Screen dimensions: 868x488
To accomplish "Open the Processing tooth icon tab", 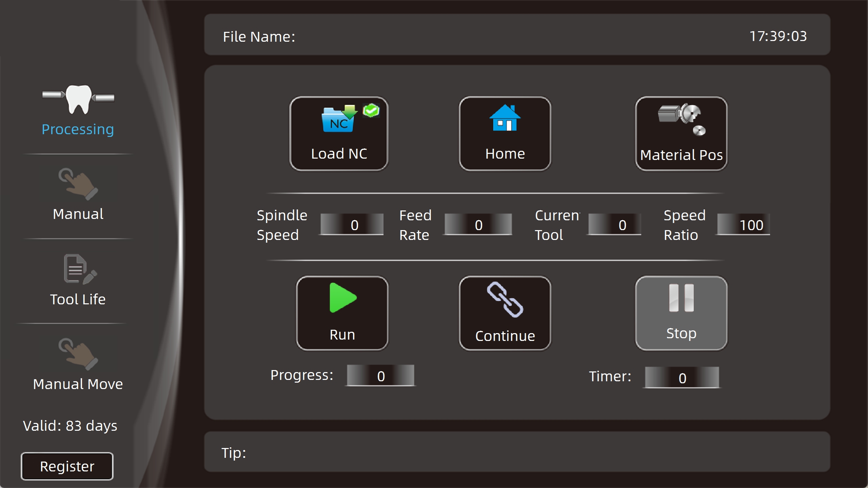I will [x=78, y=99].
